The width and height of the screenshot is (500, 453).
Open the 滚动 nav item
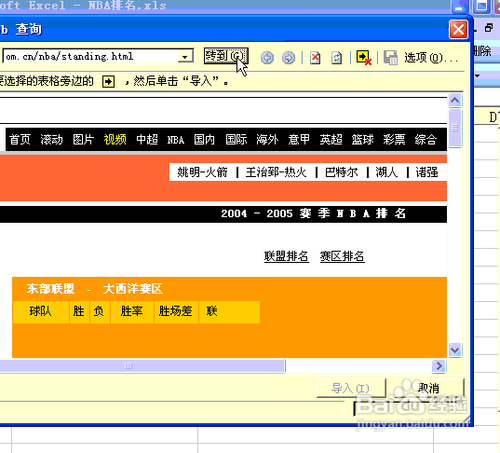52,139
